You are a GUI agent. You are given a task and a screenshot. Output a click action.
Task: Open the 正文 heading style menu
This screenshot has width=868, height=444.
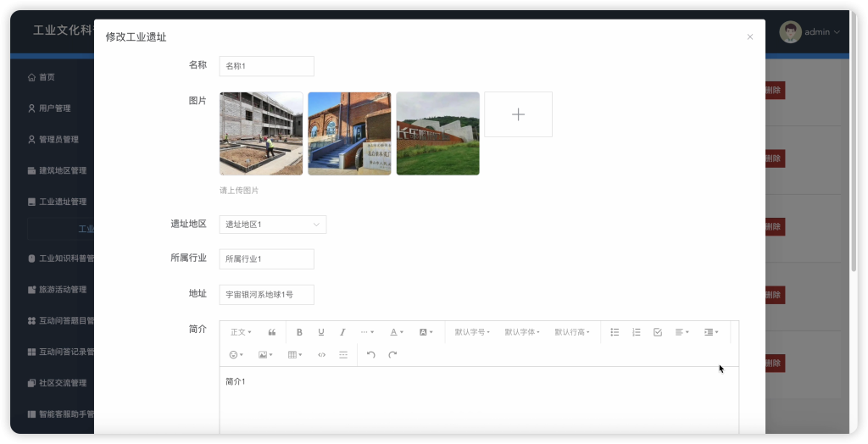[241, 332]
